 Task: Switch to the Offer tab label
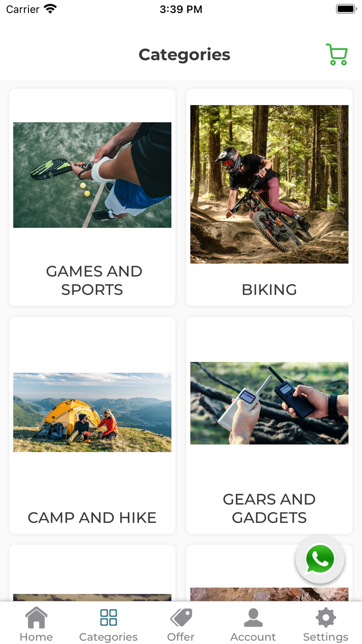[x=181, y=637]
